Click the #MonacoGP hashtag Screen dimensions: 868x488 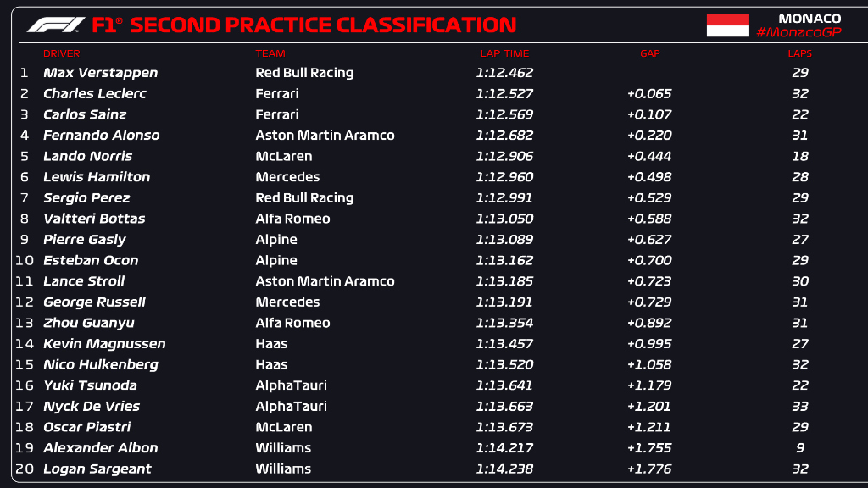coord(798,32)
